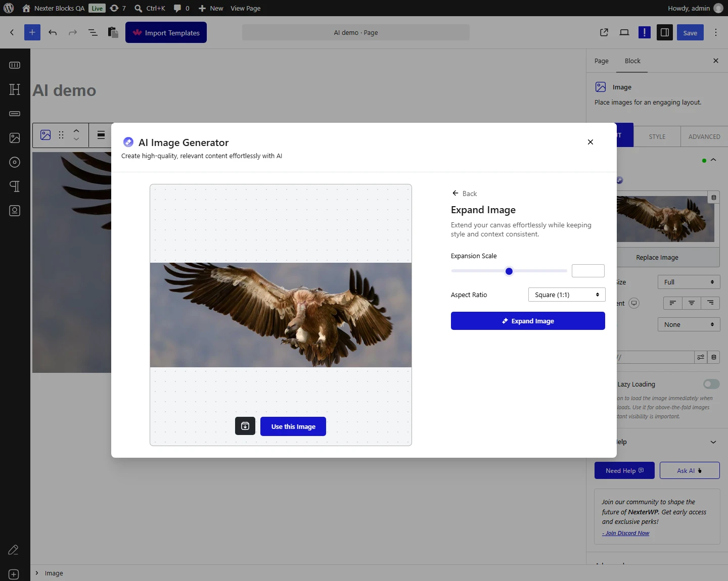The width and height of the screenshot is (728, 581).
Task: Click the block drag handle icon
Action: point(61,135)
